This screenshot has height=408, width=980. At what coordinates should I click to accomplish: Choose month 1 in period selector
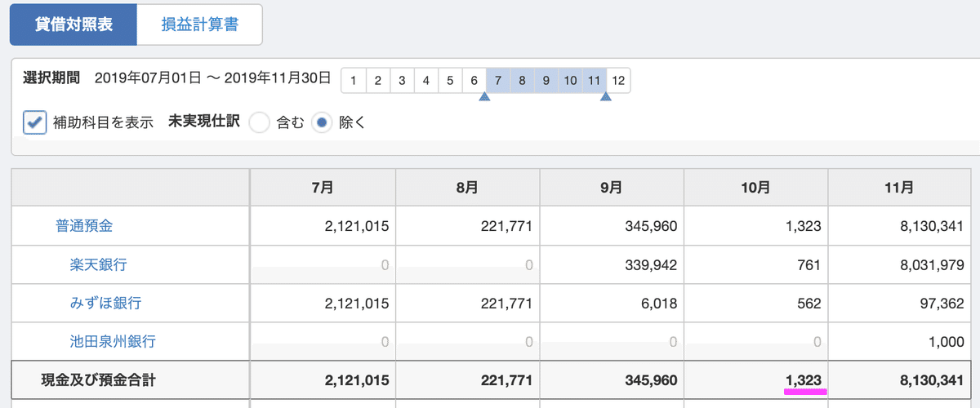pos(353,81)
